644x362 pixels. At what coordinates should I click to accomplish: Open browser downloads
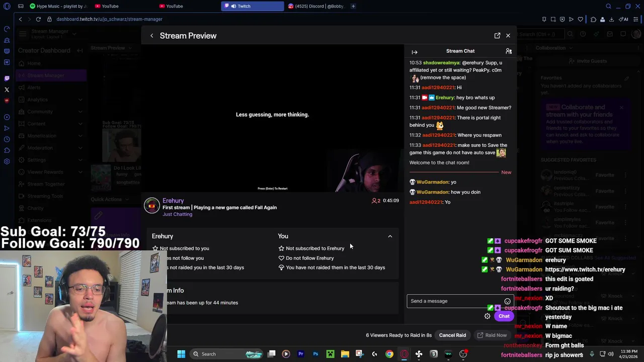(x=611, y=19)
